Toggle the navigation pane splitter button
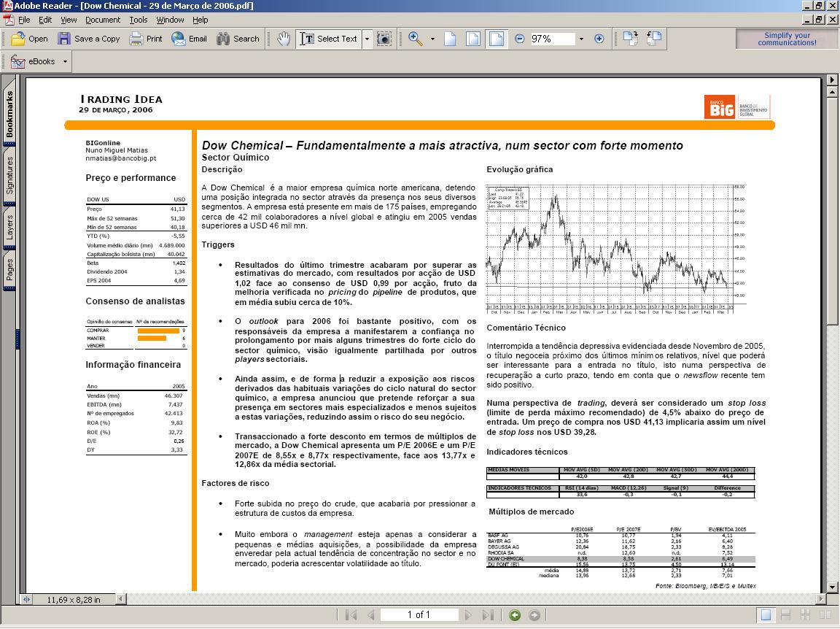840x629 pixels. (x=26, y=600)
